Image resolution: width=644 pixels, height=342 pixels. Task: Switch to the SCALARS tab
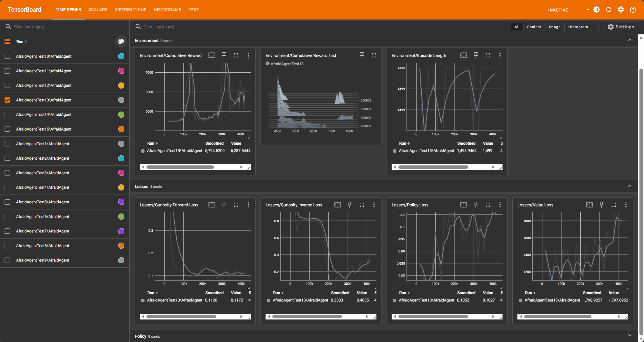(98, 10)
